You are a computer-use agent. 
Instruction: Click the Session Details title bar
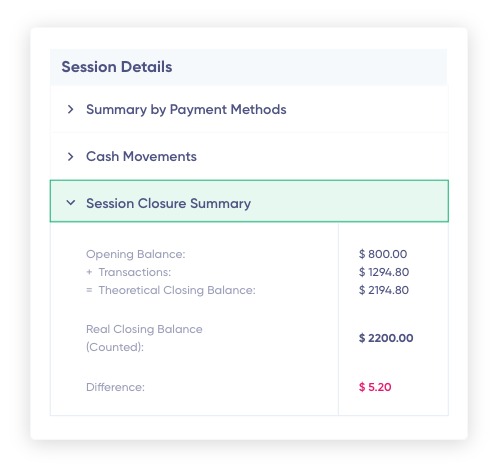pyautogui.click(x=249, y=67)
